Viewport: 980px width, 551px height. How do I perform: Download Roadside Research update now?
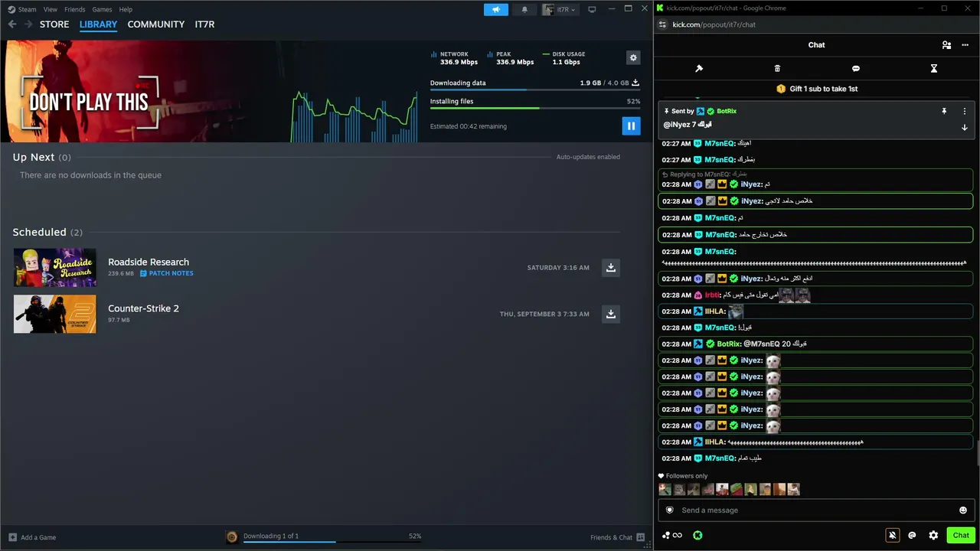pyautogui.click(x=610, y=267)
